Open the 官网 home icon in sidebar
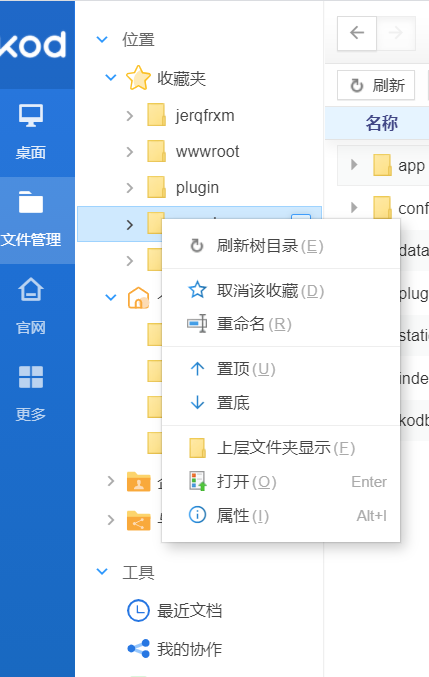Screen dimensions: 429x677 31,289
